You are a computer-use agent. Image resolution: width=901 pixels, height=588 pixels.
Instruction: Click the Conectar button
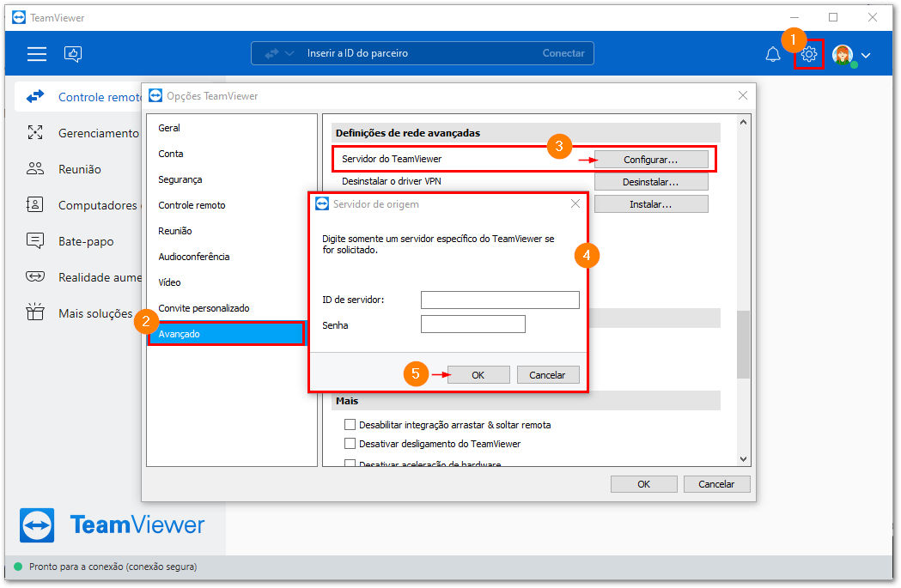[x=563, y=53]
